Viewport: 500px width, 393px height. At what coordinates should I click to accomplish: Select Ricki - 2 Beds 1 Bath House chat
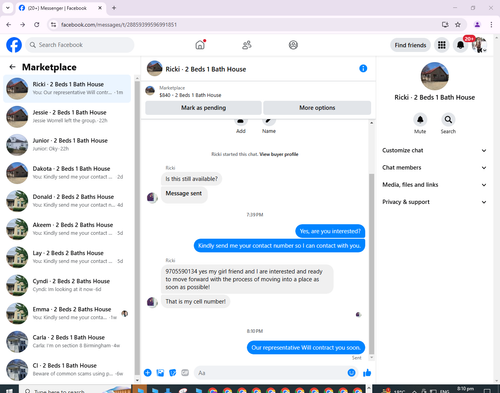[67, 89]
